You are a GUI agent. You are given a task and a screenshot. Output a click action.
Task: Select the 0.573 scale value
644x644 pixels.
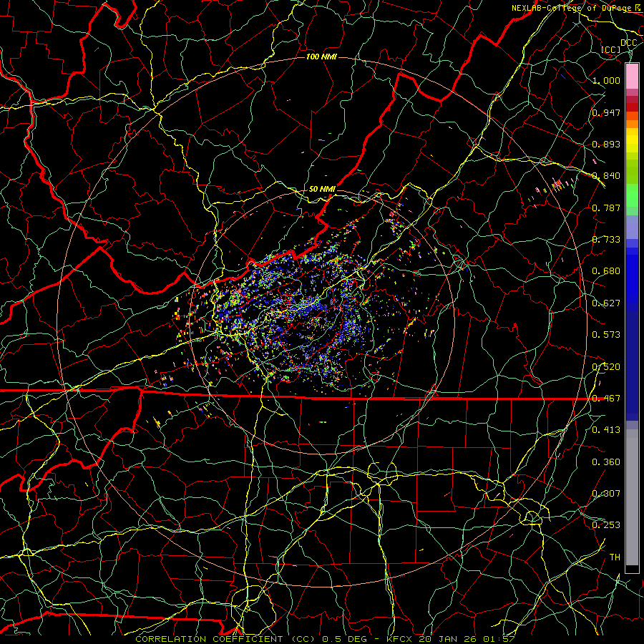[x=606, y=335]
